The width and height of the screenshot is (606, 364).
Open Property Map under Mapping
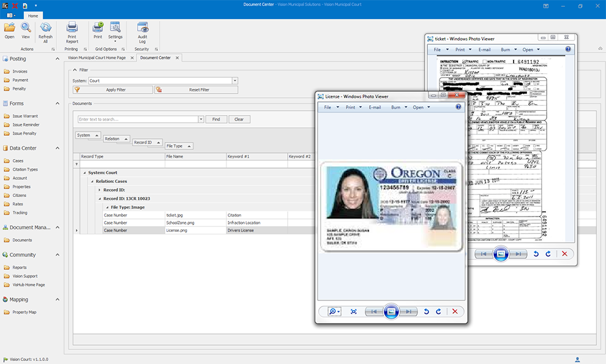(x=24, y=312)
